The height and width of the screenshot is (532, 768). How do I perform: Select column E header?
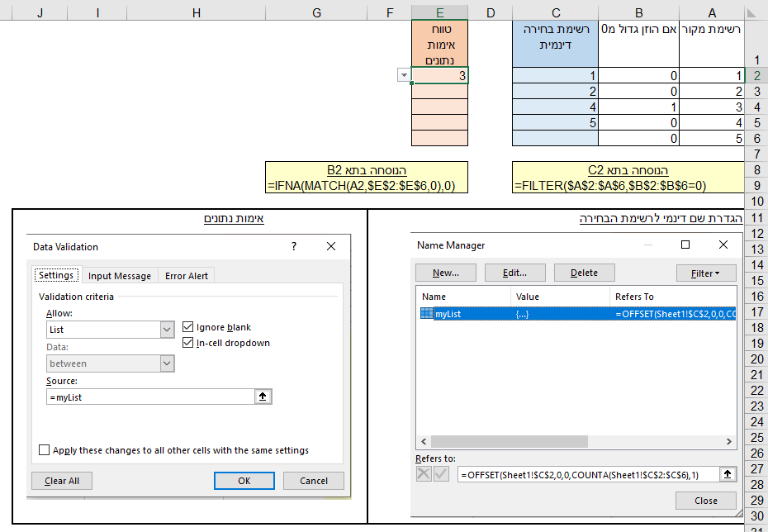(440, 12)
